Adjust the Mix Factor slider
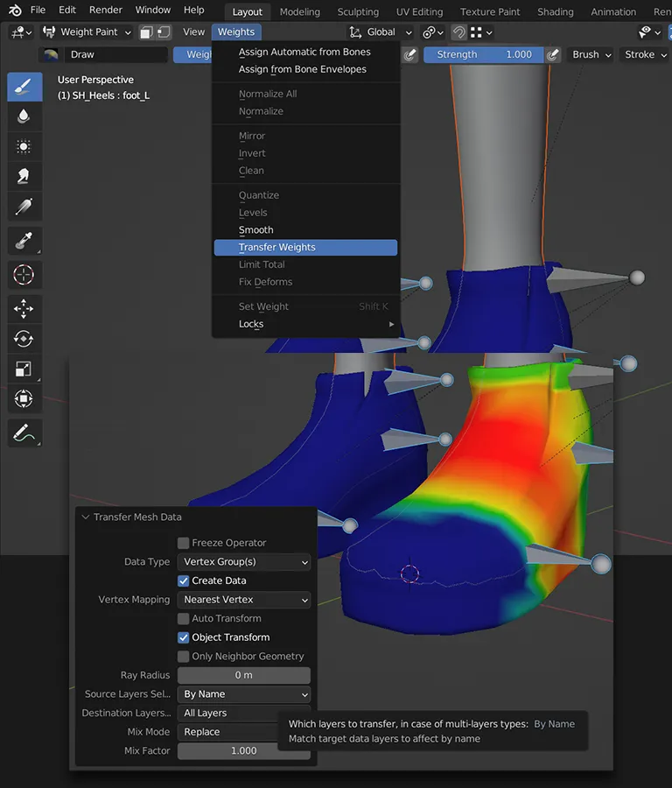The width and height of the screenshot is (672, 788). [x=244, y=751]
